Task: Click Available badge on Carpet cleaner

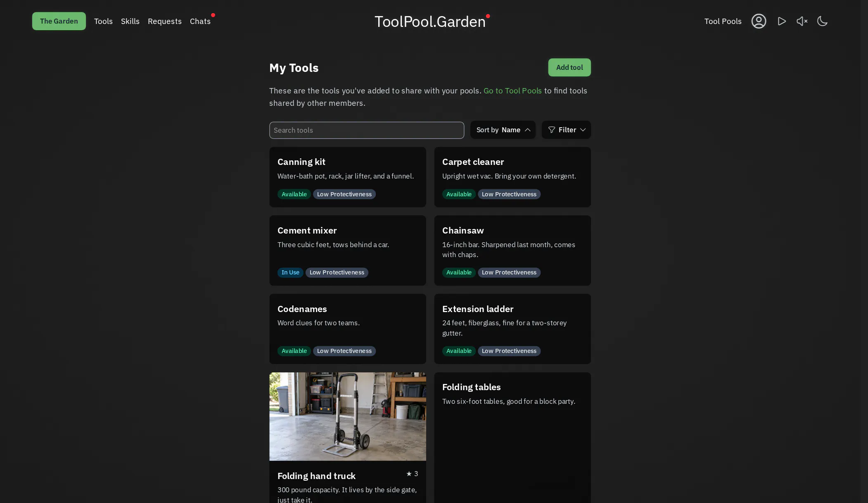Action: [459, 194]
